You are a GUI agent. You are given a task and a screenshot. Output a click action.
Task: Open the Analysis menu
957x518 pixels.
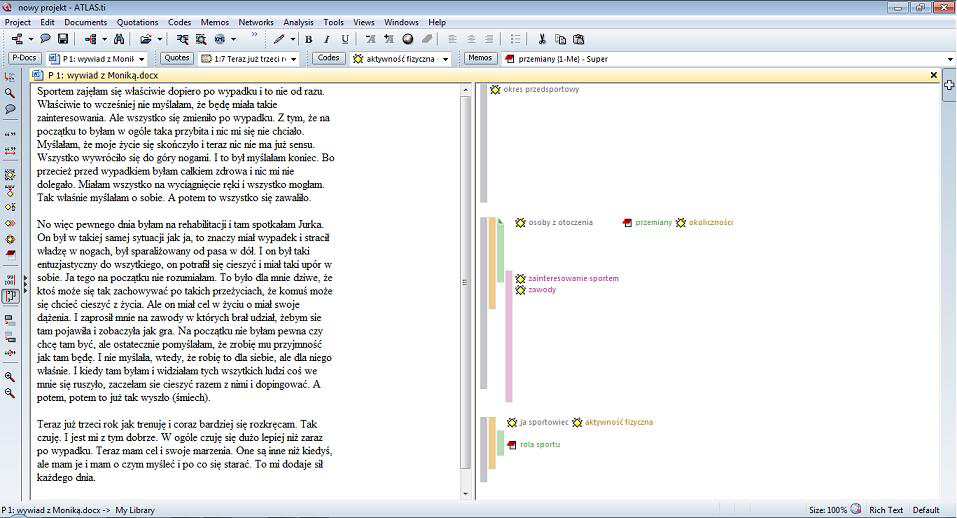pos(298,22)
